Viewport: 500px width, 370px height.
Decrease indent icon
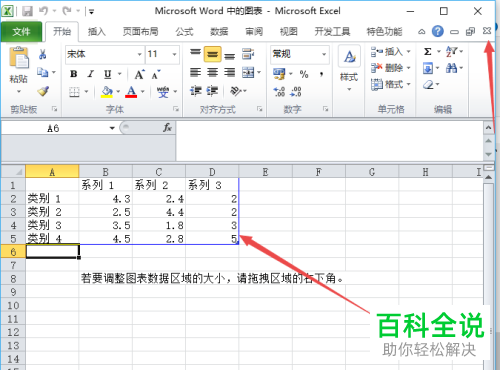tap(196, 91)
